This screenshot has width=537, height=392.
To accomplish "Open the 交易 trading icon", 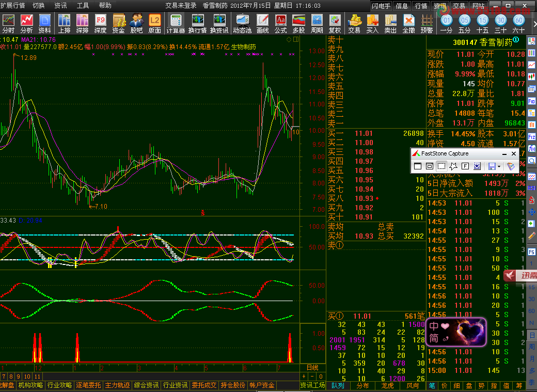I will pos(354,24).
